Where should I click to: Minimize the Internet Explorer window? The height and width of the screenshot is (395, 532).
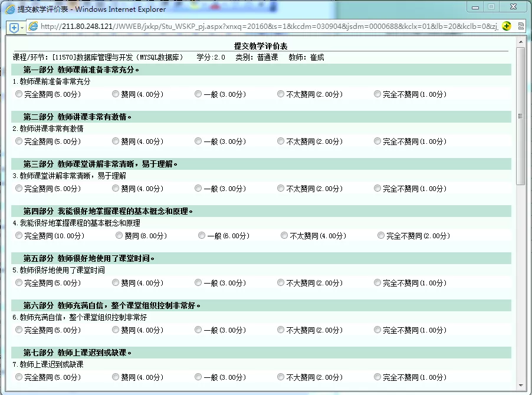[475, 7]
